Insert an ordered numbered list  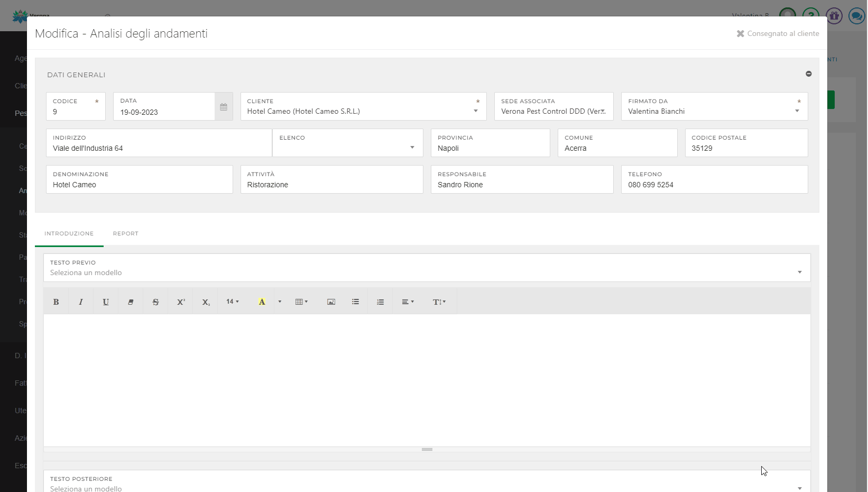point(381,302)
